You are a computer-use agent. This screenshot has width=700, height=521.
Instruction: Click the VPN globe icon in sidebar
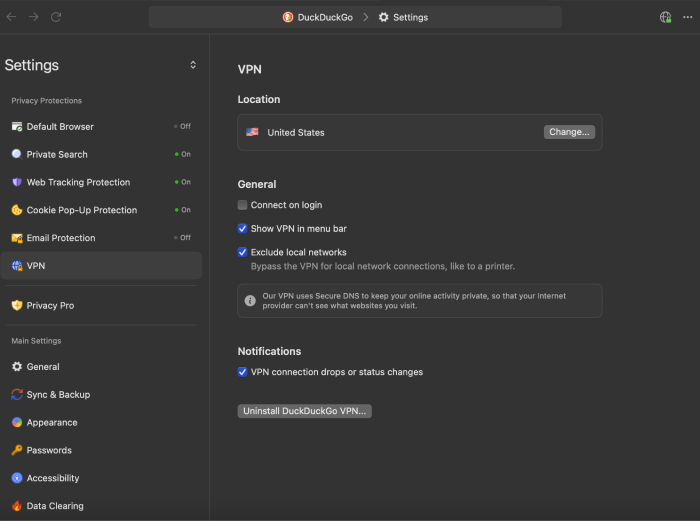pyautogui.click(x=17, y=266)
